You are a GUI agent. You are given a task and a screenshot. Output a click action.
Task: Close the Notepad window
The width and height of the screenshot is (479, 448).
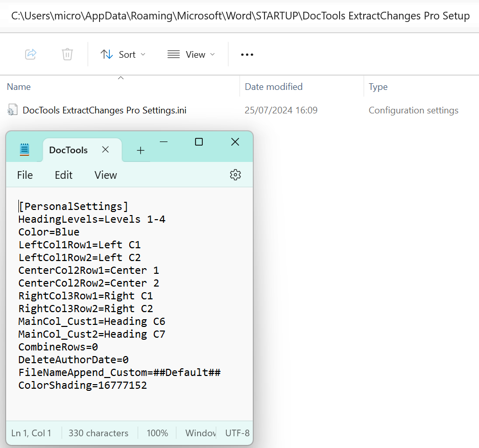coord(235,142)
